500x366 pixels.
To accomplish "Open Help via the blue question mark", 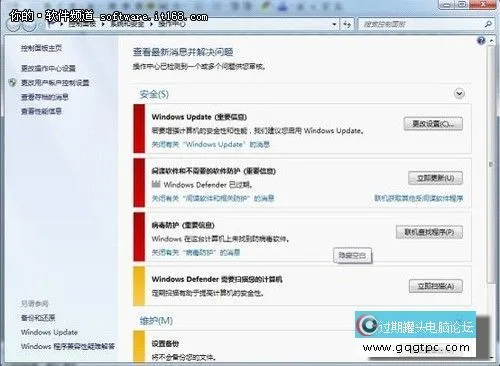I will [x=481, y=41].
